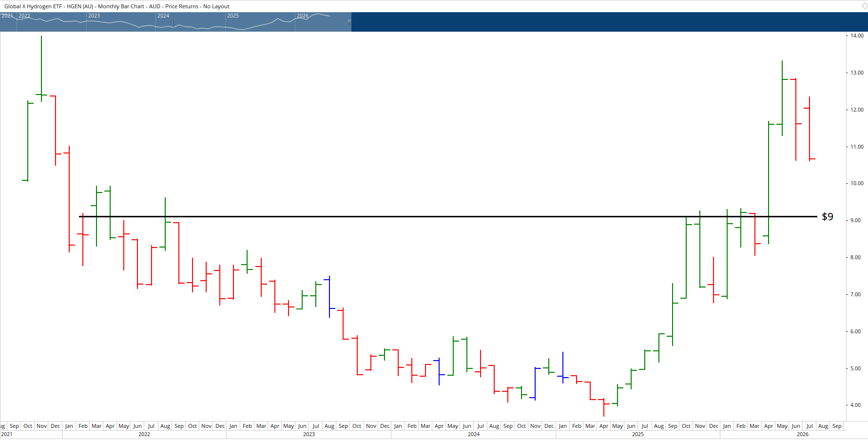Image resolution: width=868 pixels, height=441 pixels.
Task: Click the 13.00 price axis label
Action: [x=857, y=73]
